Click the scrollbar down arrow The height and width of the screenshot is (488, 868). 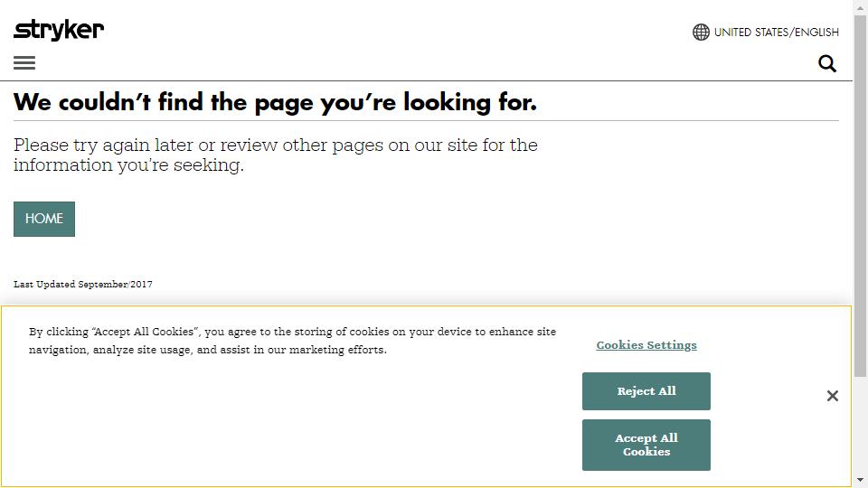pyautogui.click(x=860, y=480)
